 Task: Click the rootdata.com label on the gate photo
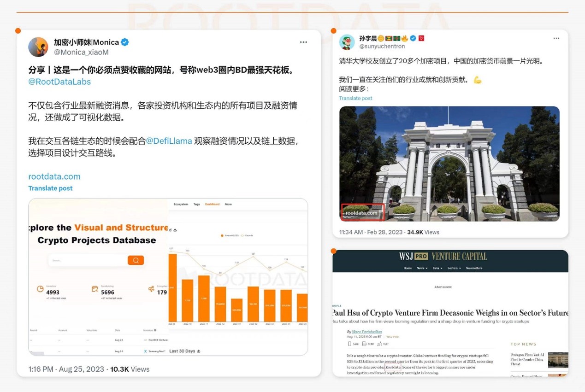[x=362, y=213]
